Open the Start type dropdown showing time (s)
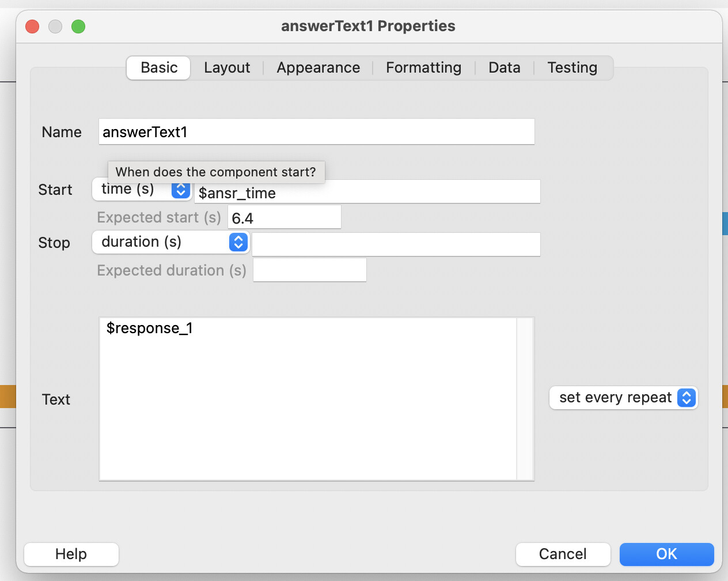 (x=142, y=190)
